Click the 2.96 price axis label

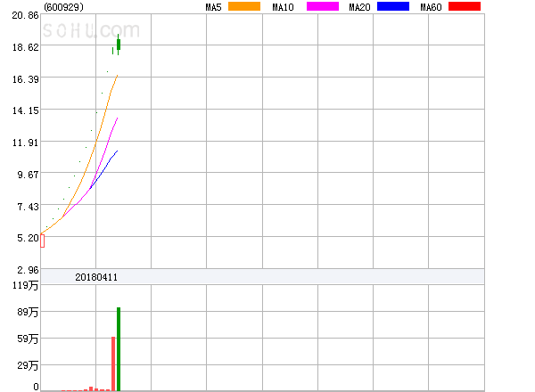(28, 270)
